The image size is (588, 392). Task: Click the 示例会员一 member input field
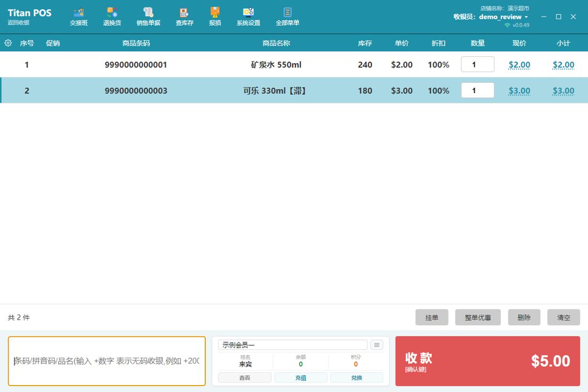click(x=292, y=345)
